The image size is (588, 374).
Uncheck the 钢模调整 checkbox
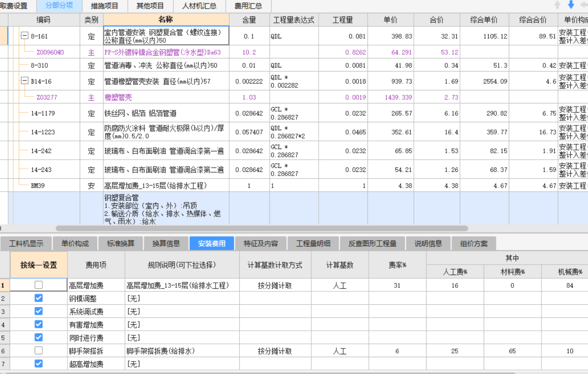[x=39, y=298]
